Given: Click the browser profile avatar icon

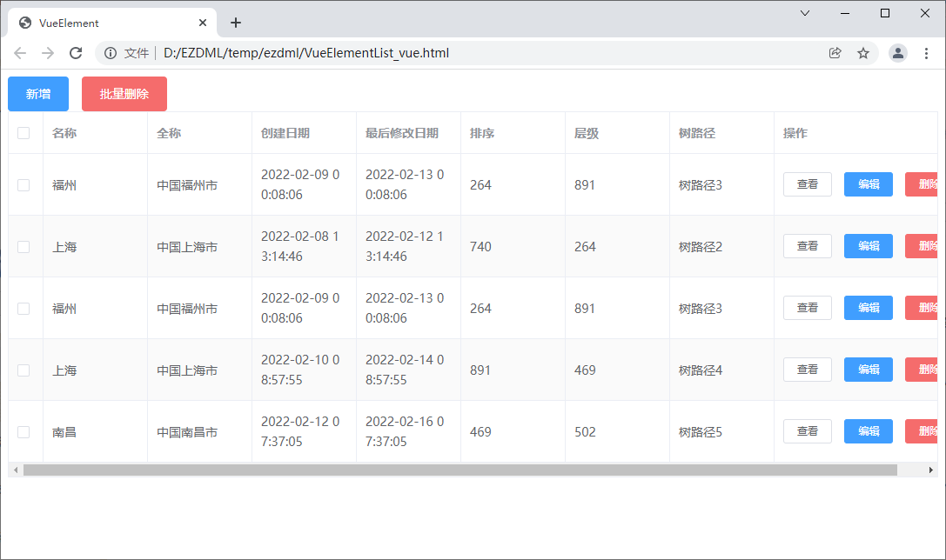Looking at the screenshot, I should pyautogui.click(x=897, y=53).
